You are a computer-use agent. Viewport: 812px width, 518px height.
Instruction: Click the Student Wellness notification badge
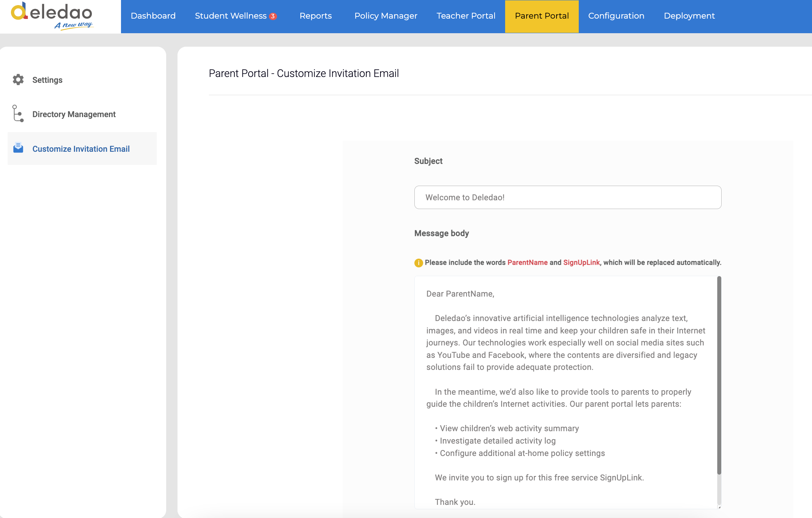273,16
